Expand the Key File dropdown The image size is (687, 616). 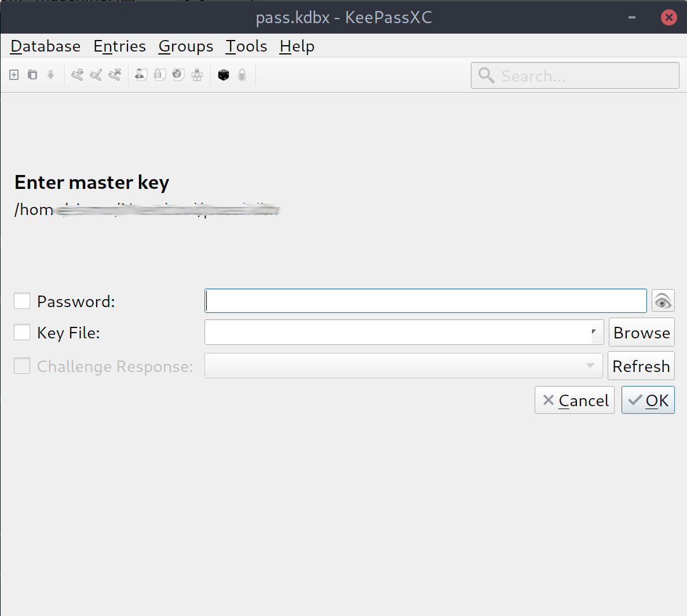pyautogui.click(x=593, y=332)
